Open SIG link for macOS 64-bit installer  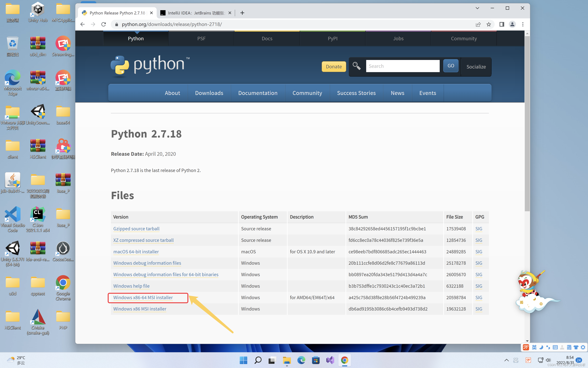pos(479,252)
